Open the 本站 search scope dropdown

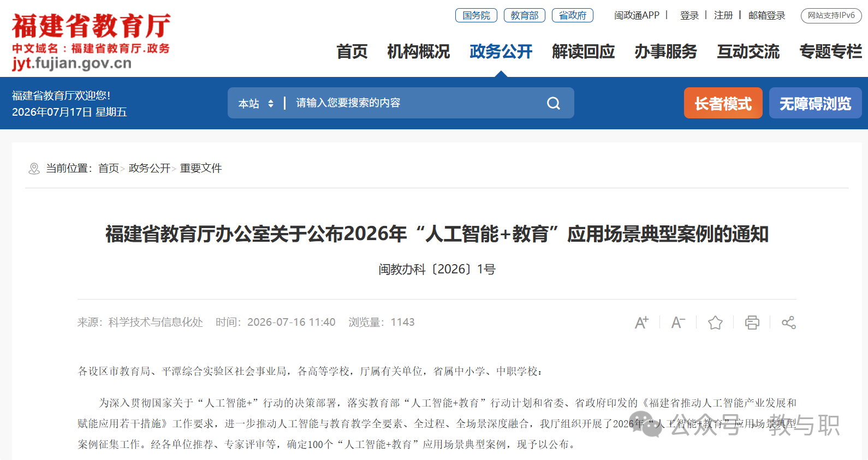click(x=255, y=103)
